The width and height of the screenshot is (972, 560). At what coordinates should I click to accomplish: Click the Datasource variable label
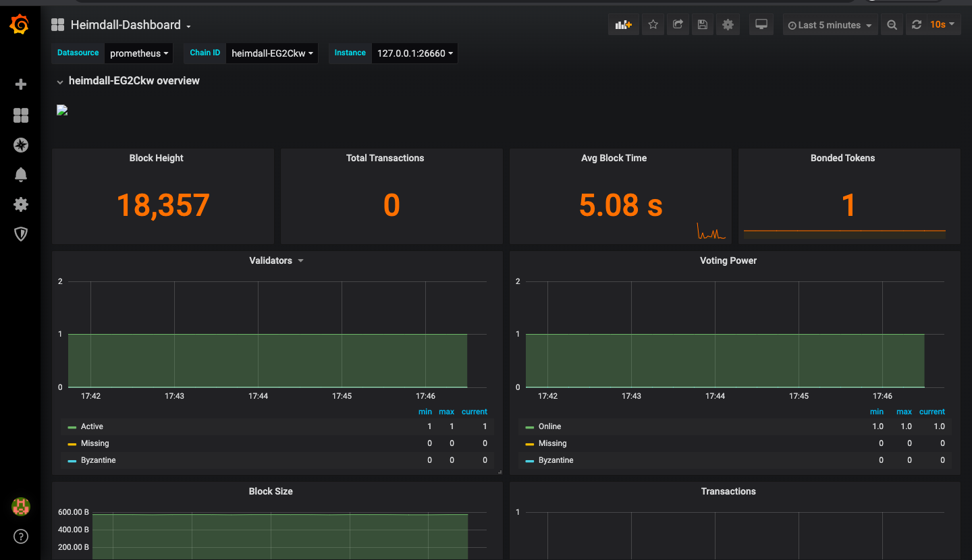(78, 53)
